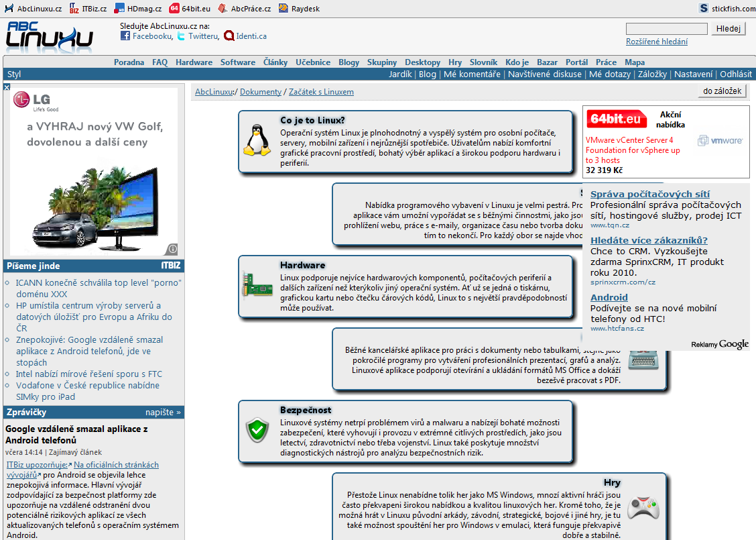Open Navštívené diskuse link
756x540 pixels.
coord(545,74)
